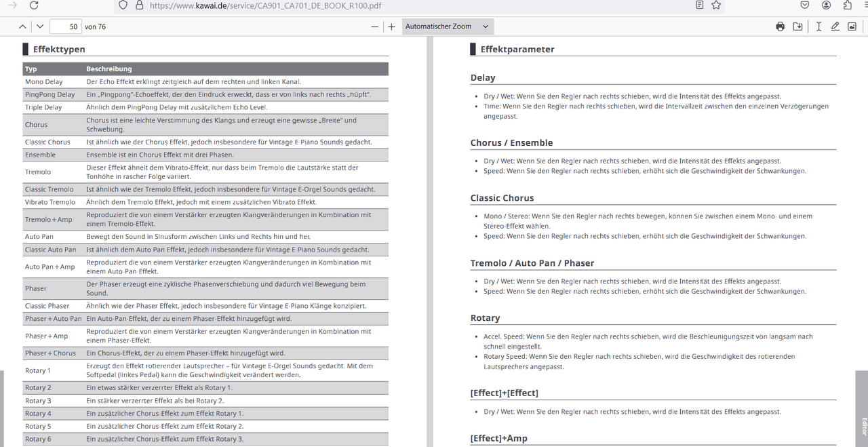The image size is (868, 447).
Task: Click the Delay heading under Effektparameter
Action: click(483, 78)
